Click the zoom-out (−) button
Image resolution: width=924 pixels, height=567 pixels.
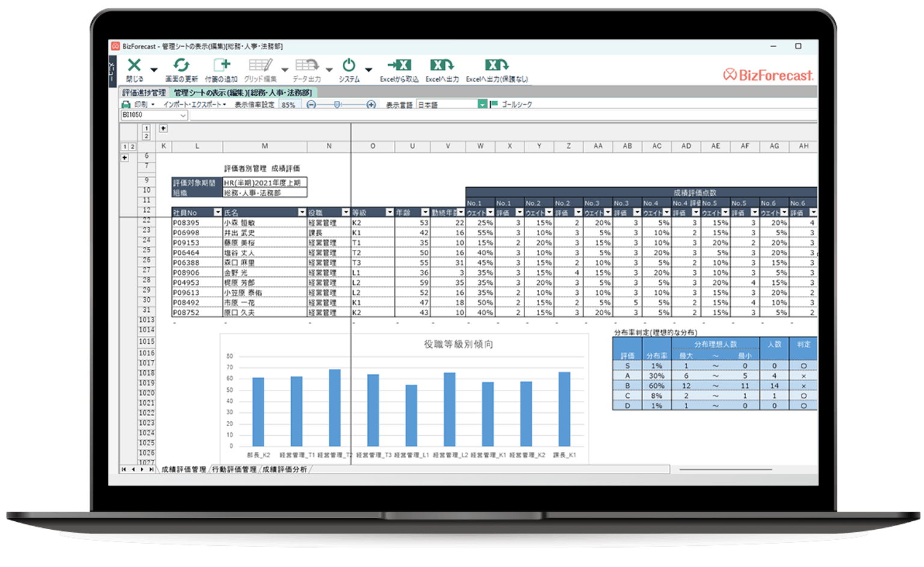click(310, 104)
